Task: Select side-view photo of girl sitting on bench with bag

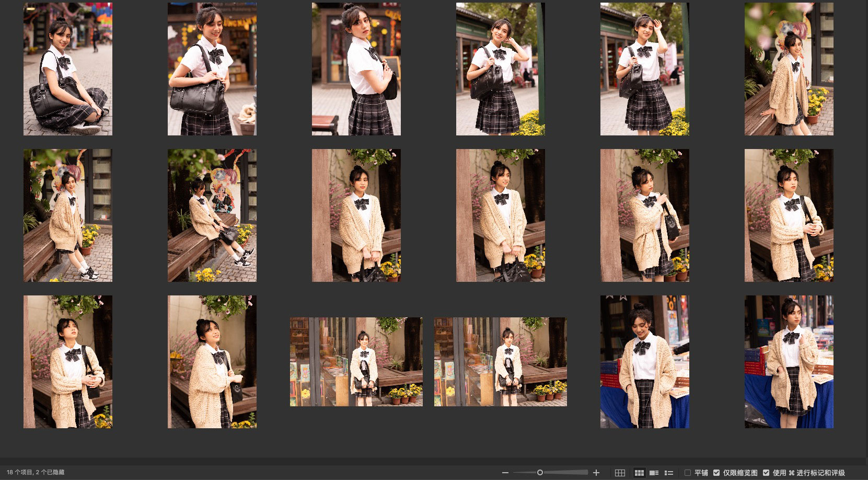Action: [x=212, y=215]
